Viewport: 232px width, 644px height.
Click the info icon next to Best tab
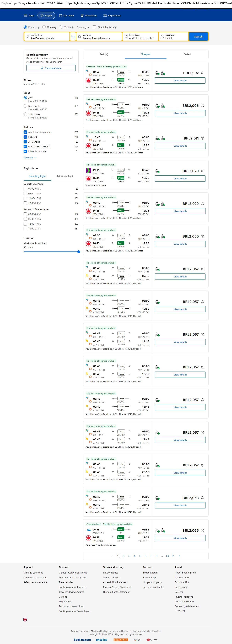click(107, 55)
